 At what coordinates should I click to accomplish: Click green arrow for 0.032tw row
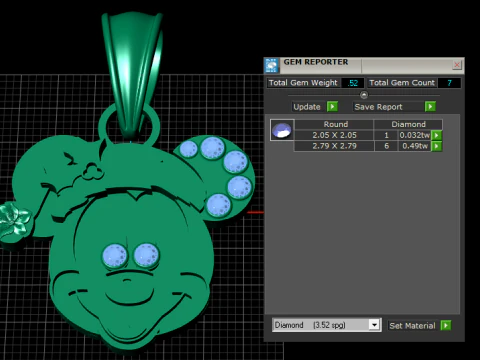pos(436,135)
